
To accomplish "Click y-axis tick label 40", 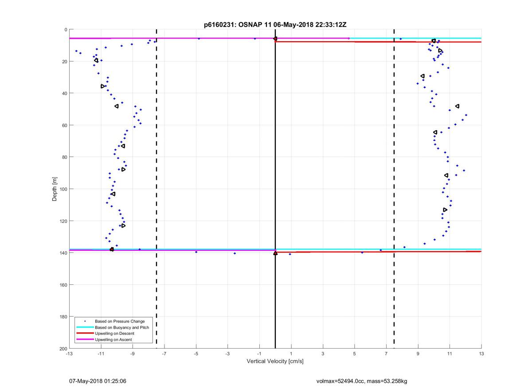I will [x=65, y=93].
